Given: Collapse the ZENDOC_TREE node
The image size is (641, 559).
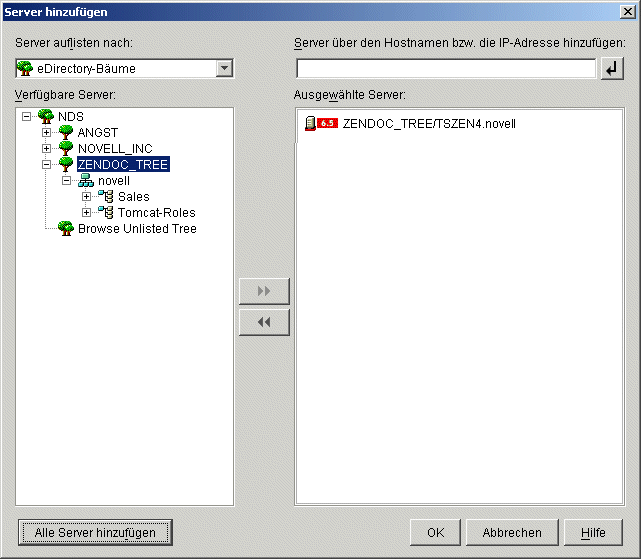Looking at the screenshot, I should tap(47, 164).
